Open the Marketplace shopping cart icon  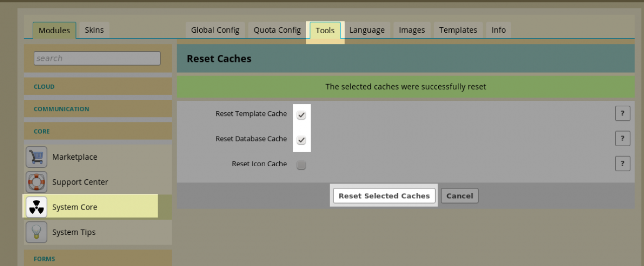pyautogui.click(x=36, y=157)
